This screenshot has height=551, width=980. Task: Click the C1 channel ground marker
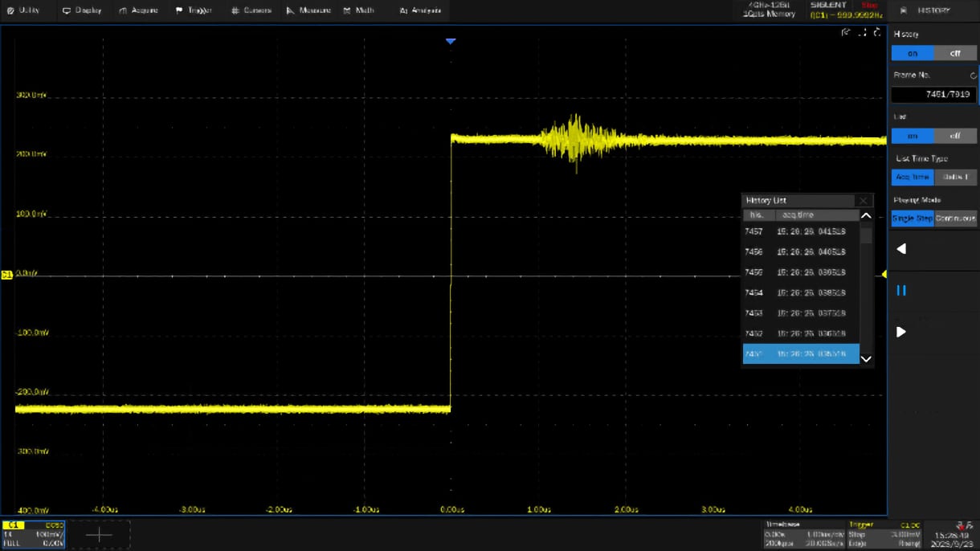pyautogui.click(x=7, y=275)
